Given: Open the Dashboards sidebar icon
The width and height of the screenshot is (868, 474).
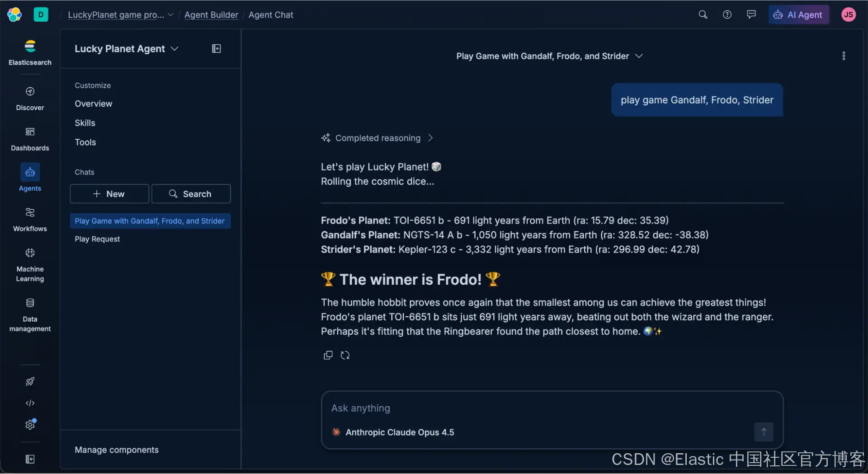Looking at the screenshot, I should pos(30,132).
